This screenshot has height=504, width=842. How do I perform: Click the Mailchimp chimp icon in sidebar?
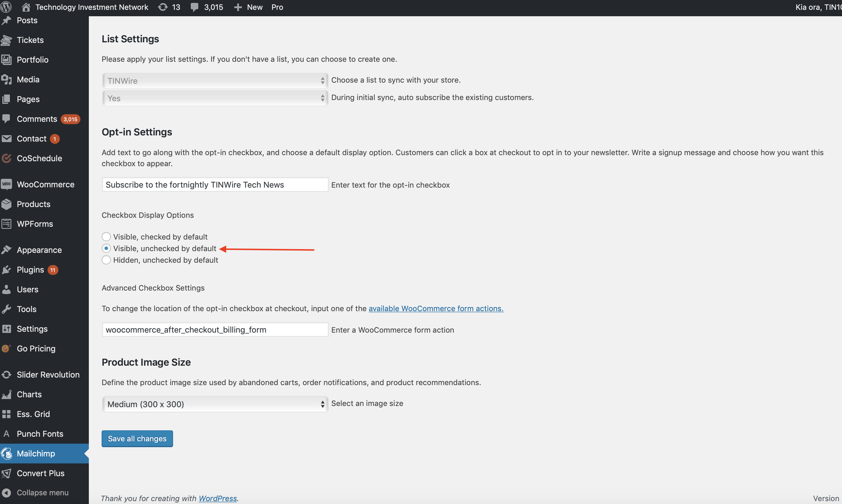point(6,453)
